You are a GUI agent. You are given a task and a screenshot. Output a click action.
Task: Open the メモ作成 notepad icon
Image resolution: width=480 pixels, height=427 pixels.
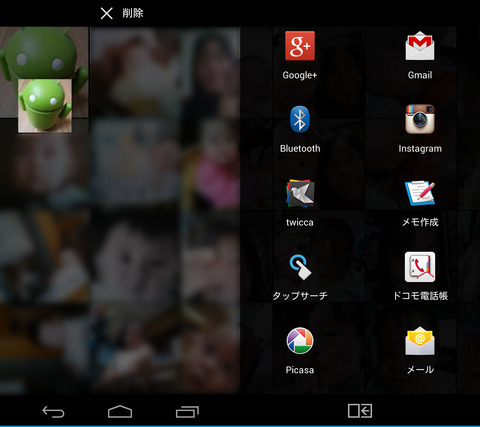[420, 193]
